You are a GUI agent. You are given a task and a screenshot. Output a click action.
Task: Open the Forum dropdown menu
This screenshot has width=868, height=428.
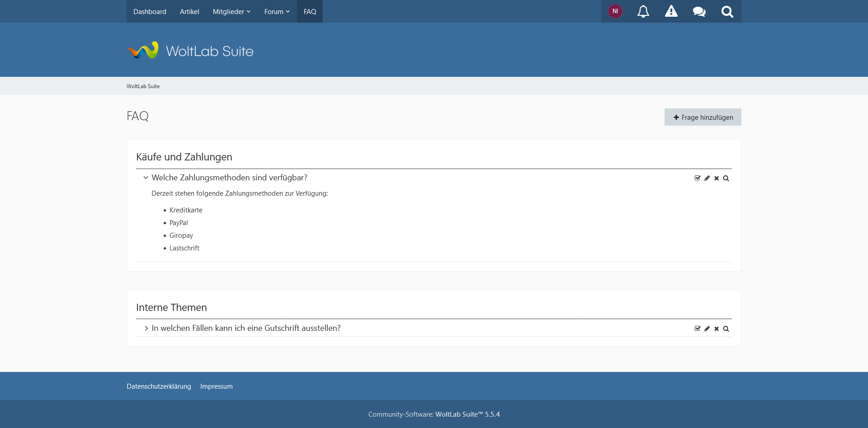[x=277, y=11]
